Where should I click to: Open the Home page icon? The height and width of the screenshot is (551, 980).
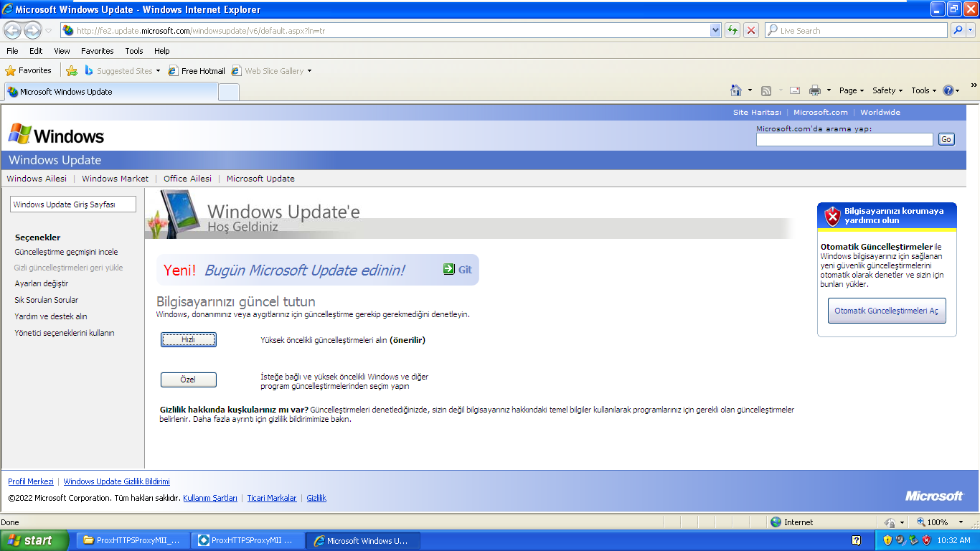tap(735, 90)
